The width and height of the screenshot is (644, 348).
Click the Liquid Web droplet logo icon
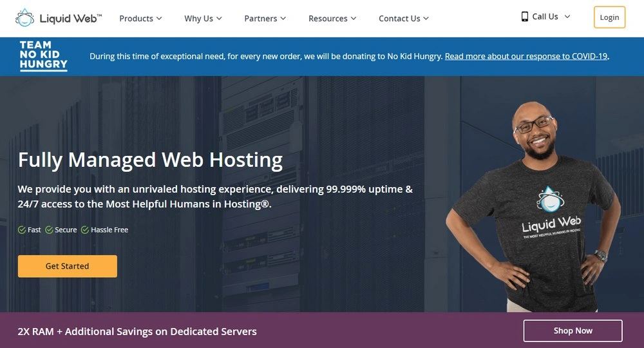pos(24,18)
